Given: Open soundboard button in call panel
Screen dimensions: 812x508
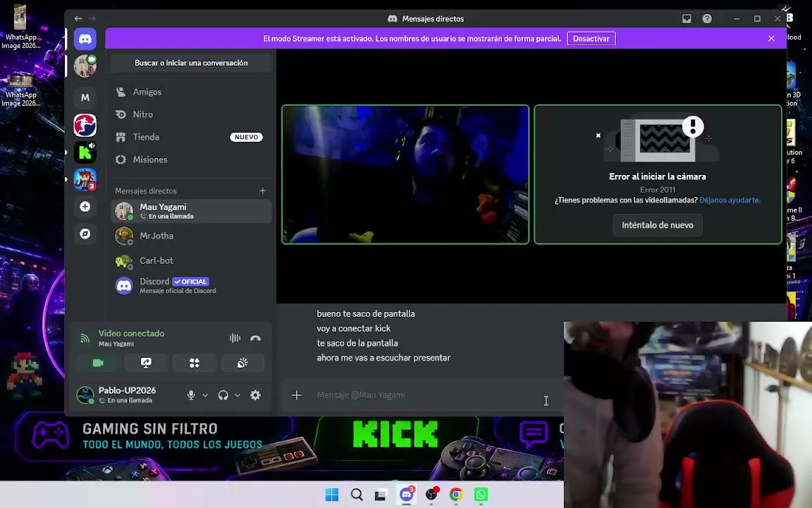Looking at the screenshot, I should [242, 363].
